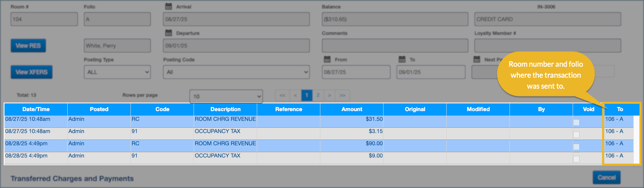Viewport: 644px width, 188px height.
Task: Go to first page of results
Action: (282, 96)
